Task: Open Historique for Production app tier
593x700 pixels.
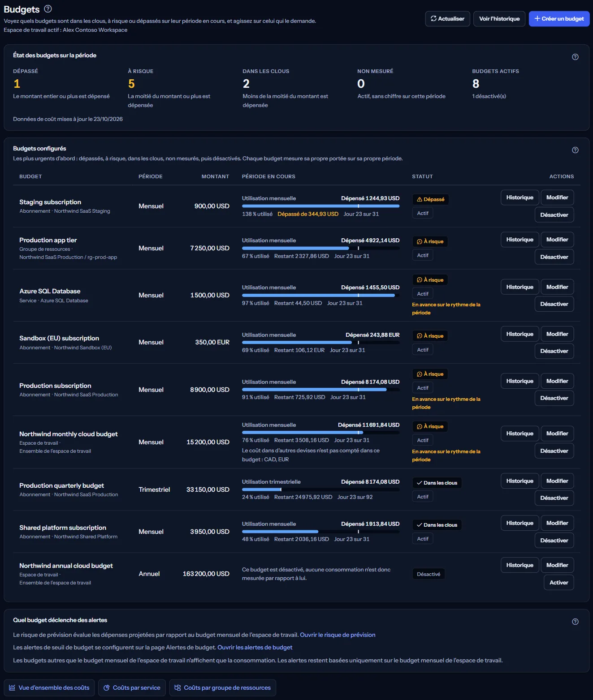Action: (x=519, y=240)
